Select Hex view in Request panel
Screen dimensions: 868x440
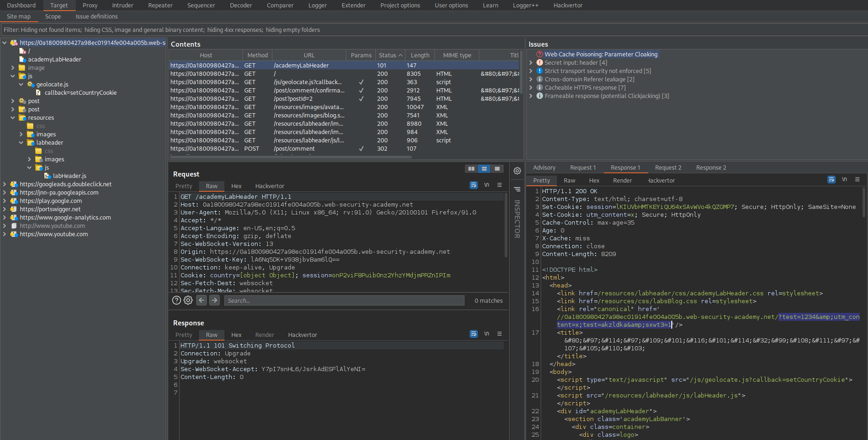tap(236, 186)
